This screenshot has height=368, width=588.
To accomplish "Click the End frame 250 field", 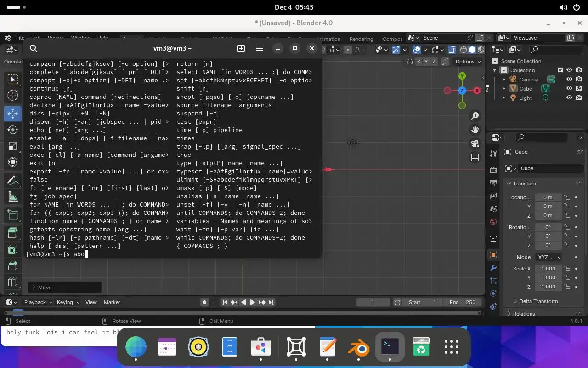I will (463, 302).
